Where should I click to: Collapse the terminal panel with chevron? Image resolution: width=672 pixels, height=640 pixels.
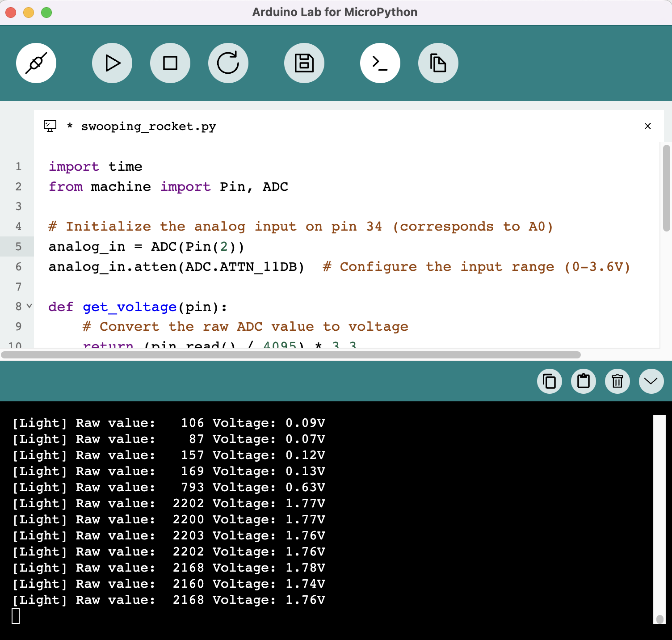pyautogui.click(x=651, y=381)
